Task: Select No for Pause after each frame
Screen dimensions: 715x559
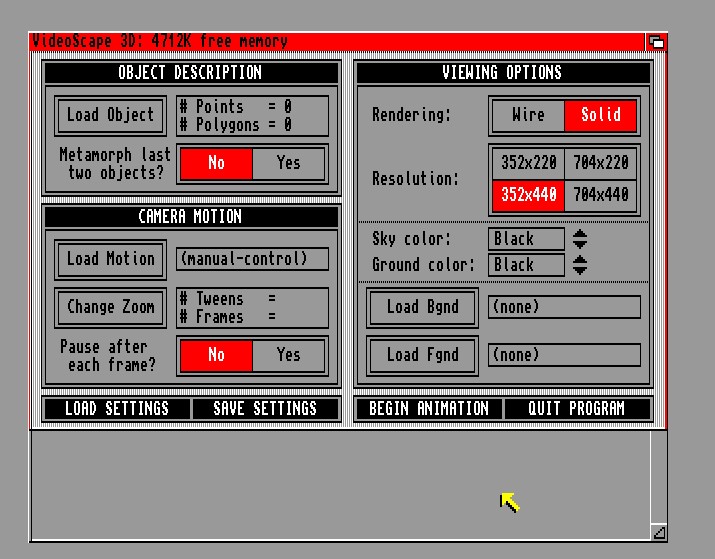Action: pos(216,355)
